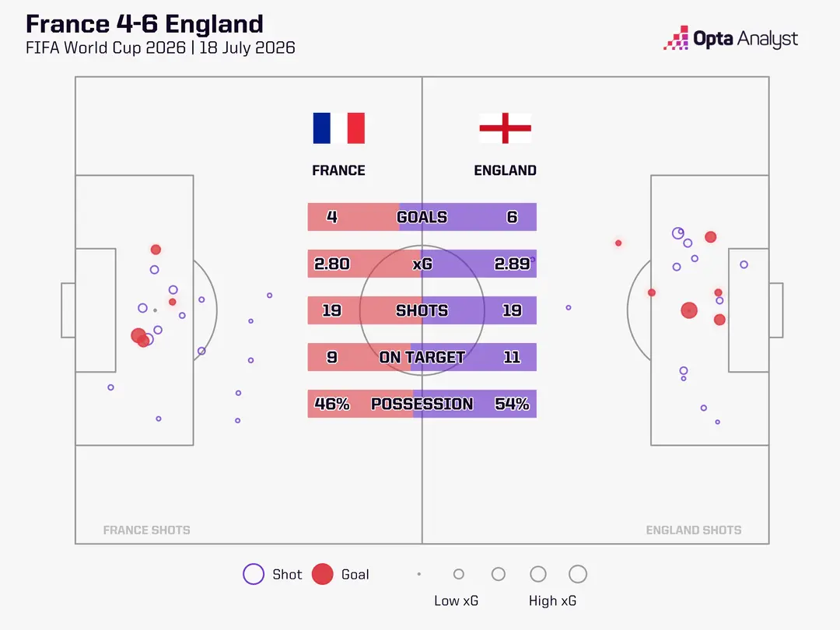Image resolution: width=840 pixels, height=630 pixels.
Task: Click the Opta Analyst logo
Action: click(730, 38)
